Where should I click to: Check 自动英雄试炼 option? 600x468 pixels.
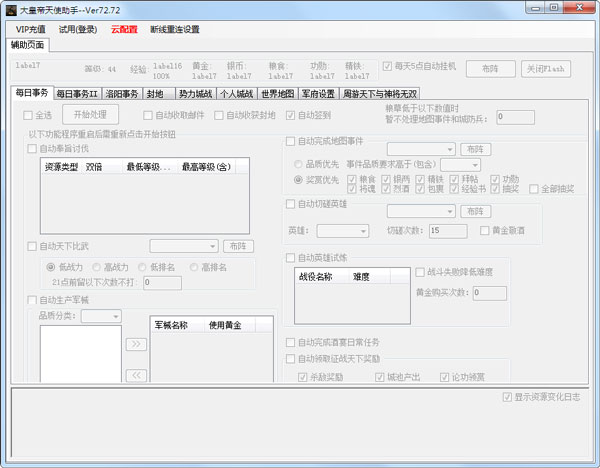tap(291, 257)
